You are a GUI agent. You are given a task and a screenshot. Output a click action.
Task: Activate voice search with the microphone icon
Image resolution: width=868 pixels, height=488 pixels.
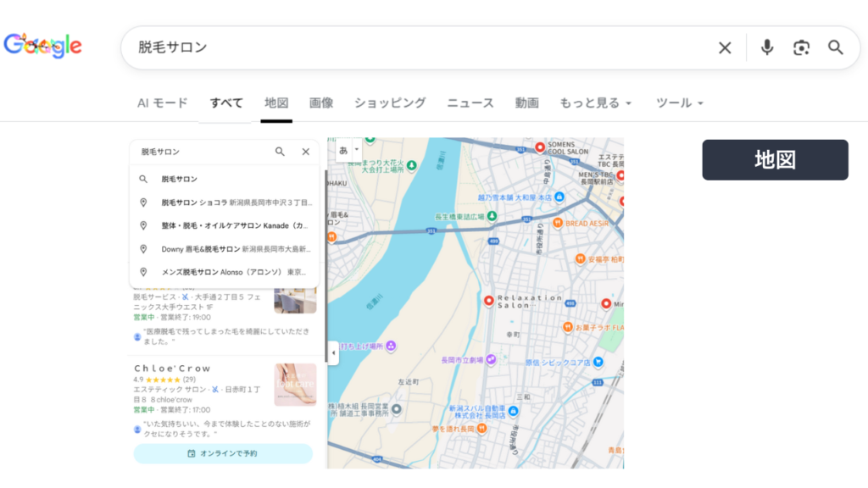coord(766,47)
